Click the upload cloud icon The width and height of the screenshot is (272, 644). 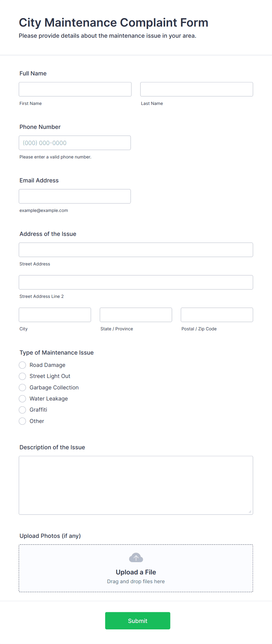pyautogui.click(x=135, y=557)
